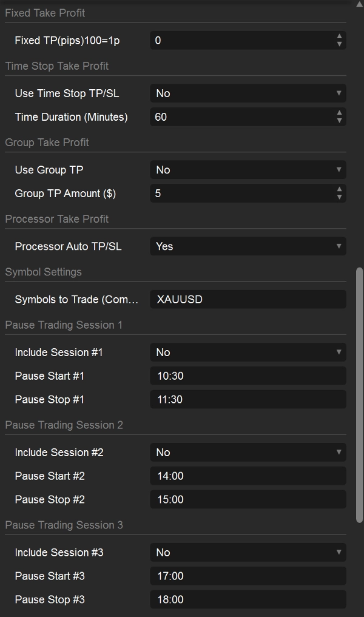Image resolution: width=364 pixels, height=617 pixels.
Task: Select the Pause Start #2 time field
Action: [248, 476]
